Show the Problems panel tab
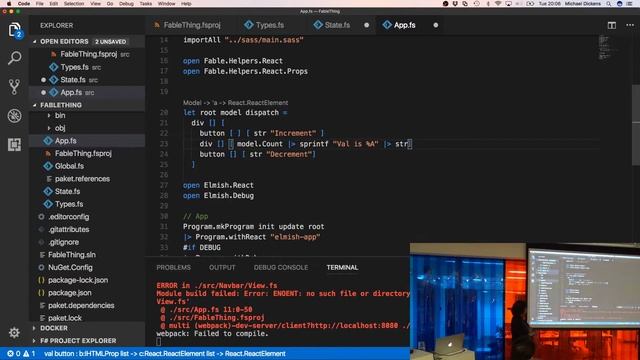Image resolution: width=640 pixels, height=360 pixels. pyautogui.click(x=173, y=267)
